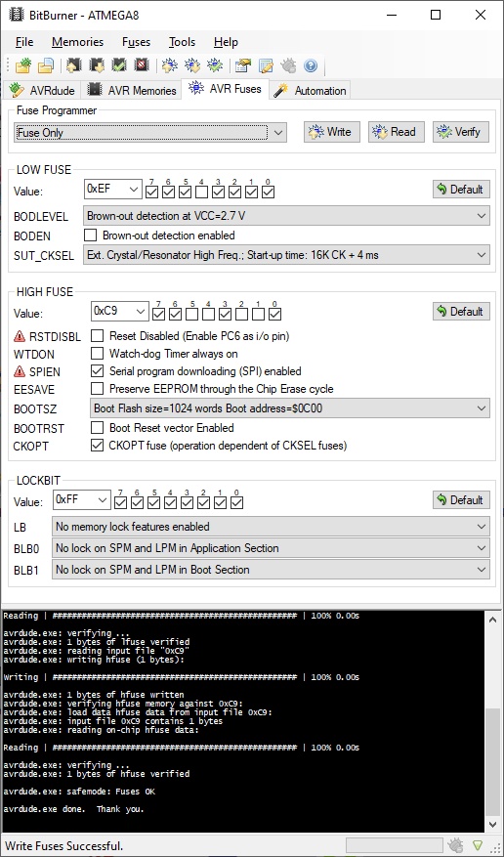
Task: Enable Brown-out detection enabled checkbox
Action: pyautogui.click(x=90, y=236)
